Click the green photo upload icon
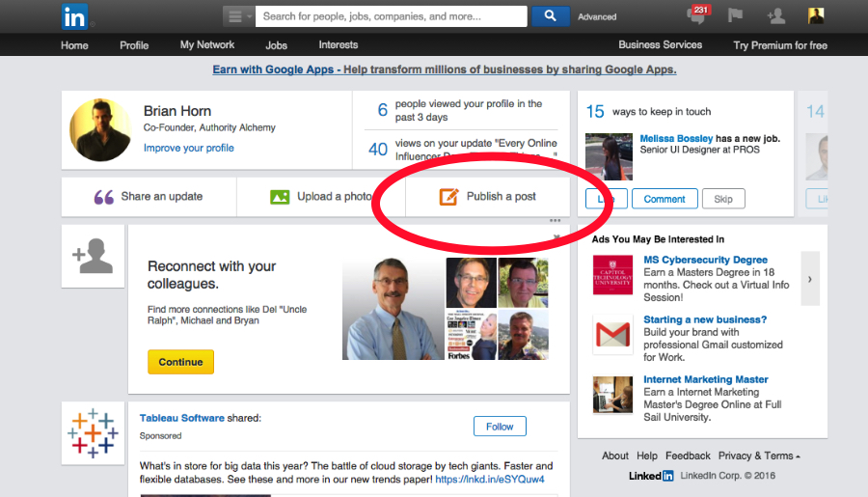 pyautogui.click(x=280, y=197)
